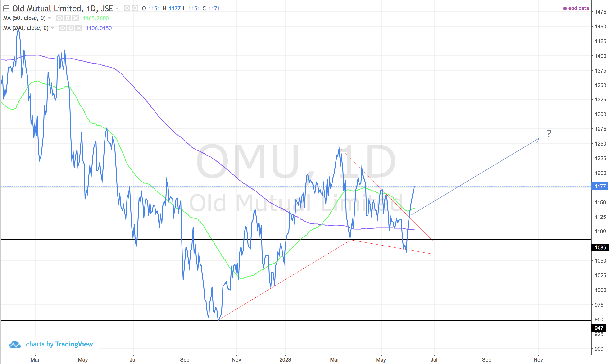Screen dimensions: 609x364
Task: Open the MA 200 indicator dropdown arrow
Action: point(53,28)
